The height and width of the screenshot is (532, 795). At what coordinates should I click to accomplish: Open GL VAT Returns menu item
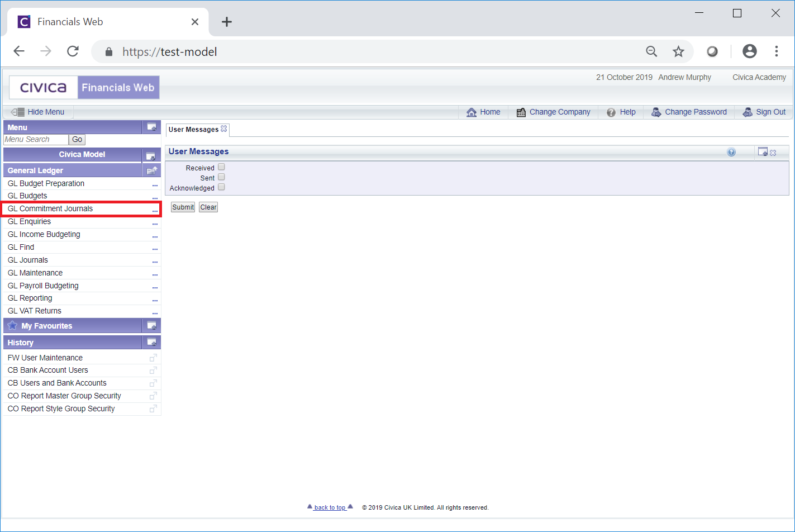[x=35, y=311]
